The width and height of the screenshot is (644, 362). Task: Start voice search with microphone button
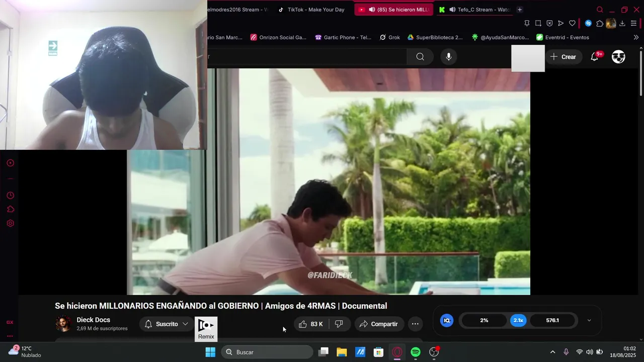[x=449, y=57]
